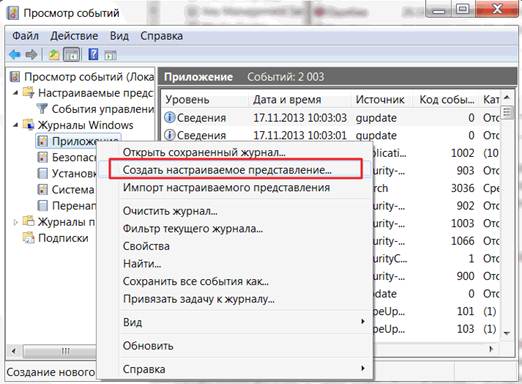Choose Открыть сохраненный журнал
522x384 pixels.
point(236,152)
